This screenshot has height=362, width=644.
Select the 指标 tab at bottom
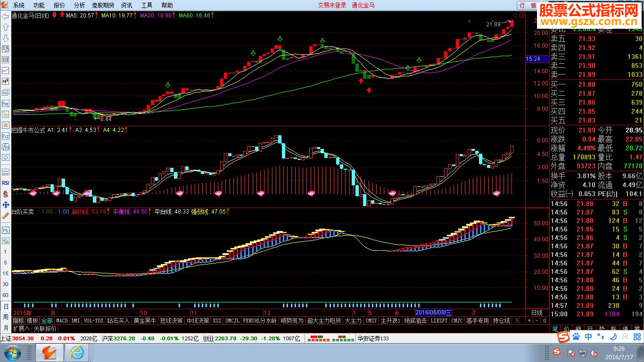18,321
